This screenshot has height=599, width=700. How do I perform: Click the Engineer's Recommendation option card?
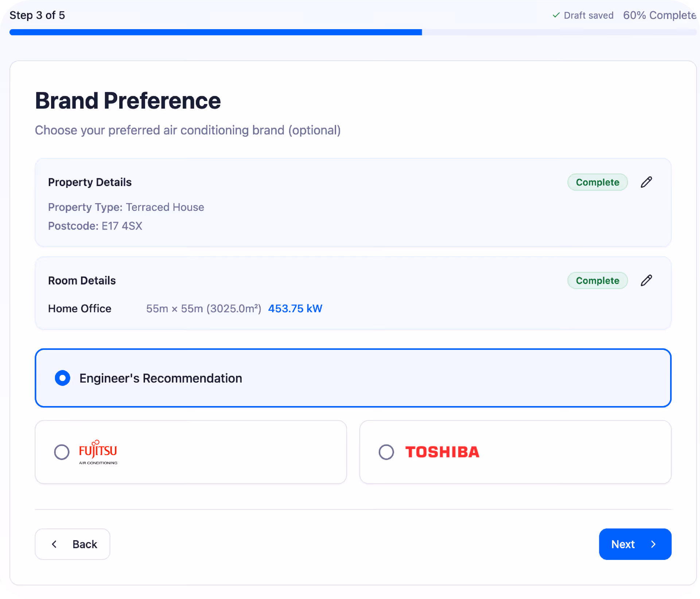[353, 378]
